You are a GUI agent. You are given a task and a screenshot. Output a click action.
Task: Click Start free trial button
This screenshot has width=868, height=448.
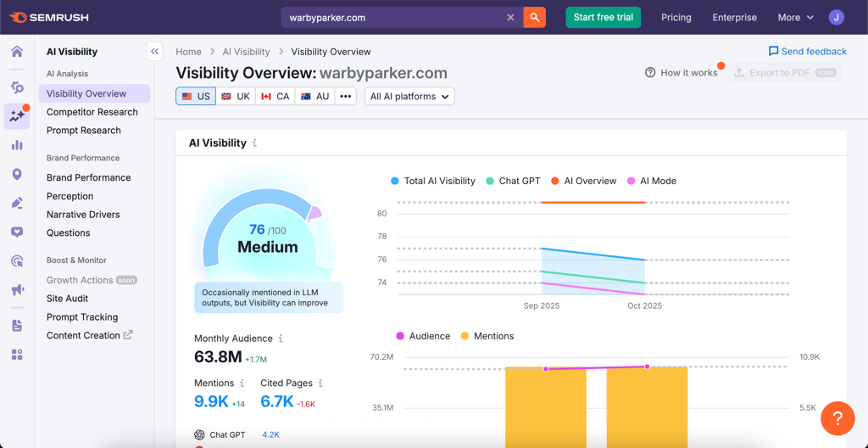603,17
